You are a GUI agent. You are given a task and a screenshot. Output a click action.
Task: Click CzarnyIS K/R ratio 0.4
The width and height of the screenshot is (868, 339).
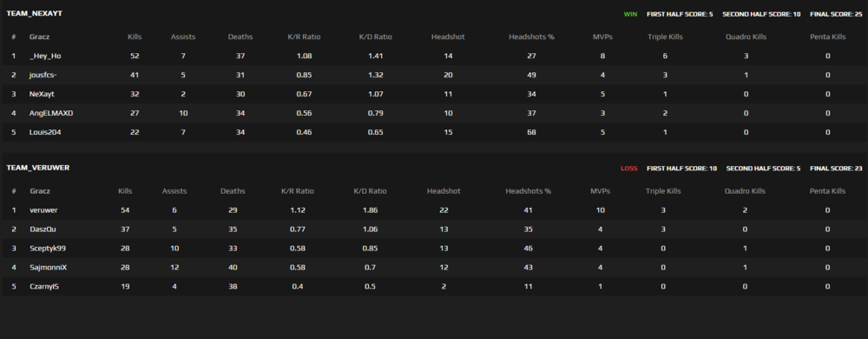point(297,286)
